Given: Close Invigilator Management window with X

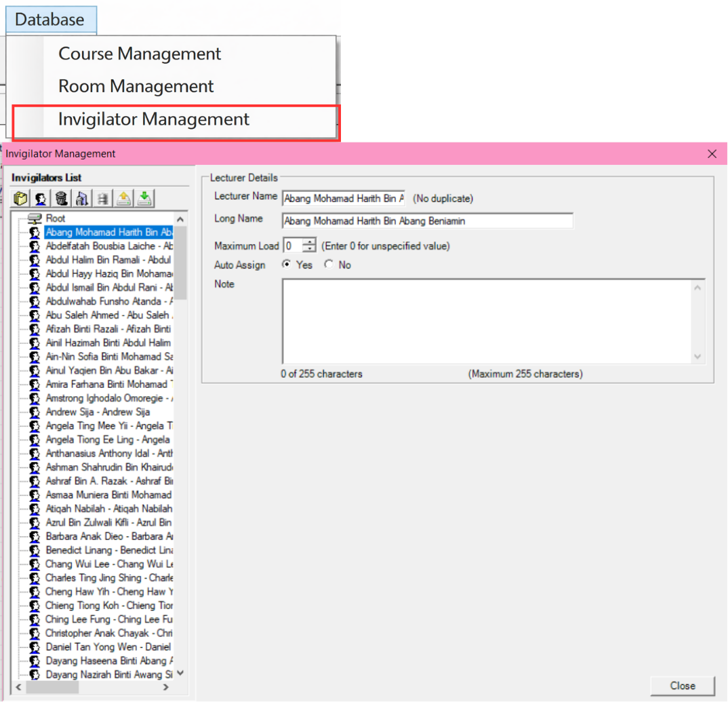Looking at the screenshot, I should coord(712,154).
